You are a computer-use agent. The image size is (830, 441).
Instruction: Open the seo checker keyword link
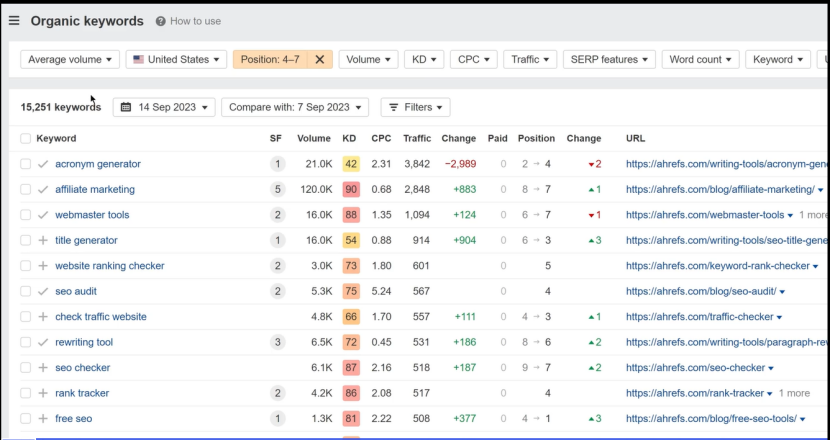(x=83, y=367)
